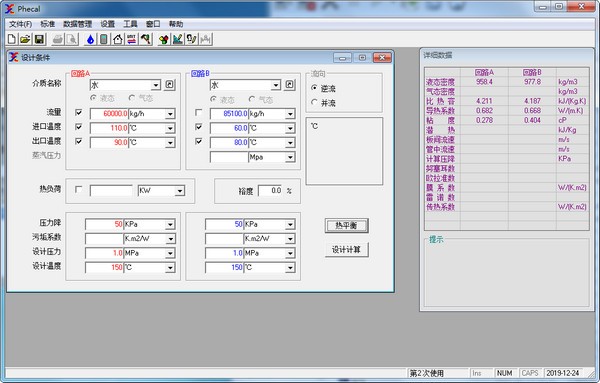This screenshot has width=600, height=383.
Task: Open loop B Mpa pressure unit dropdown
Action: click(290, 157)
